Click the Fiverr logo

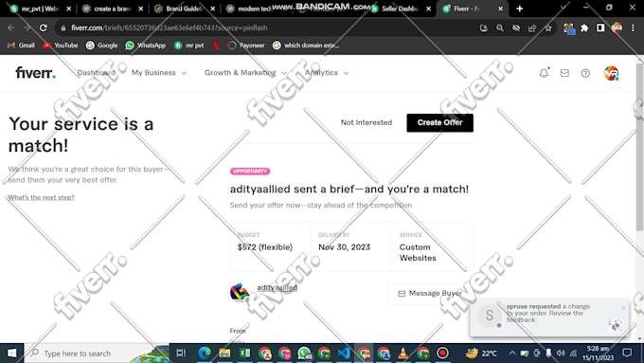[x=35, y=73]
